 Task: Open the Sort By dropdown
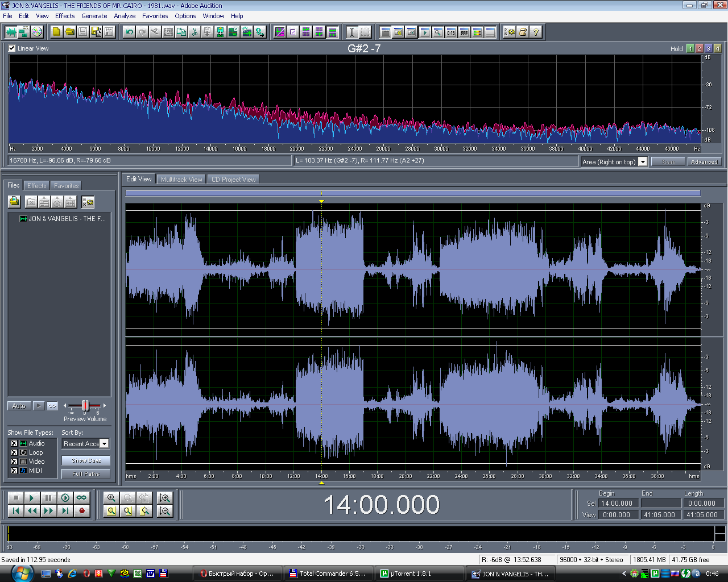click(104, 444)
